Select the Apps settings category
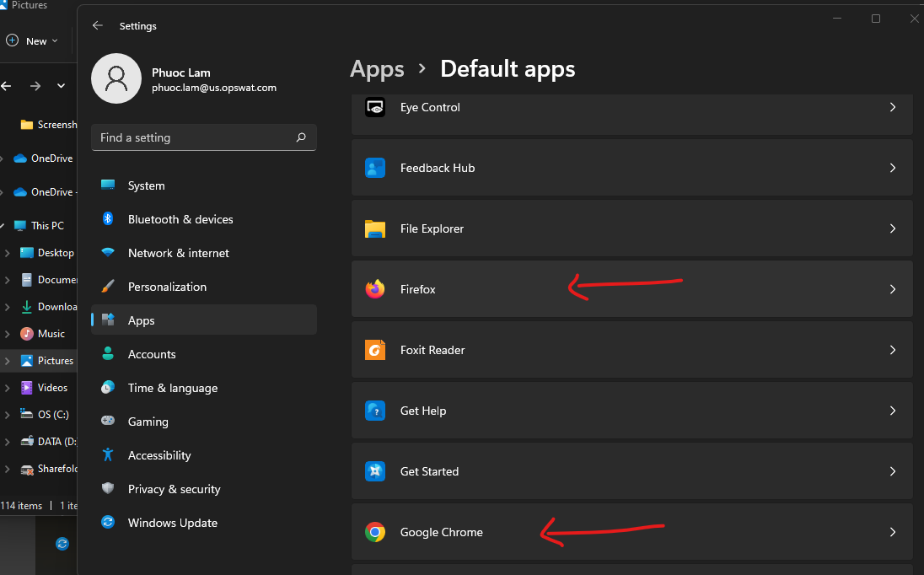The width and height of the screenshot is (924, 575). click(204, 320)
